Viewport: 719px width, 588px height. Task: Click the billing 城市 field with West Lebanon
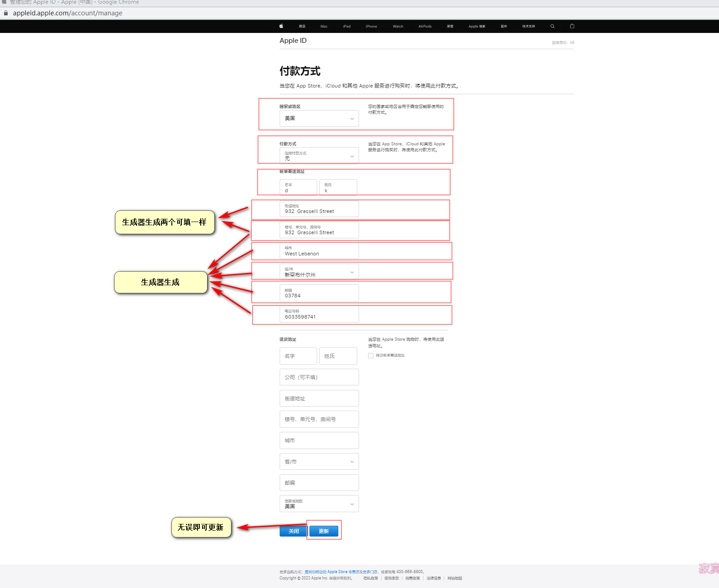point(319,251)
